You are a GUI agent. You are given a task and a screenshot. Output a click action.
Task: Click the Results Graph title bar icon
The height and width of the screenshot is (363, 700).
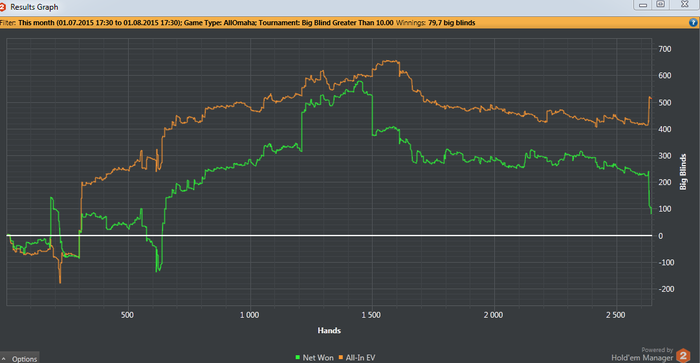click(x=3, y=7)
